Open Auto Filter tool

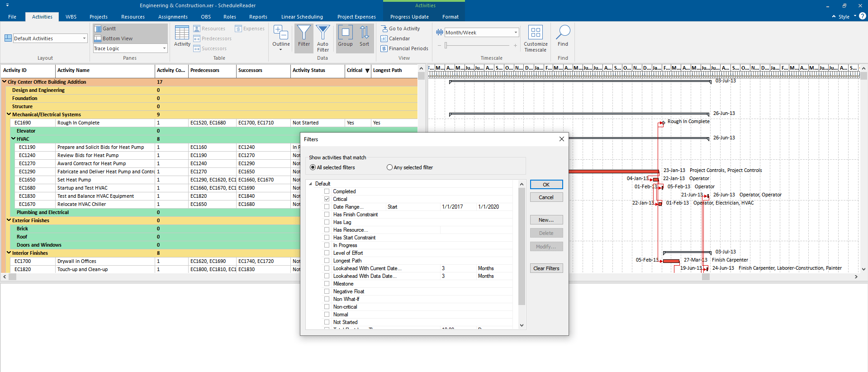pos(323,38)
